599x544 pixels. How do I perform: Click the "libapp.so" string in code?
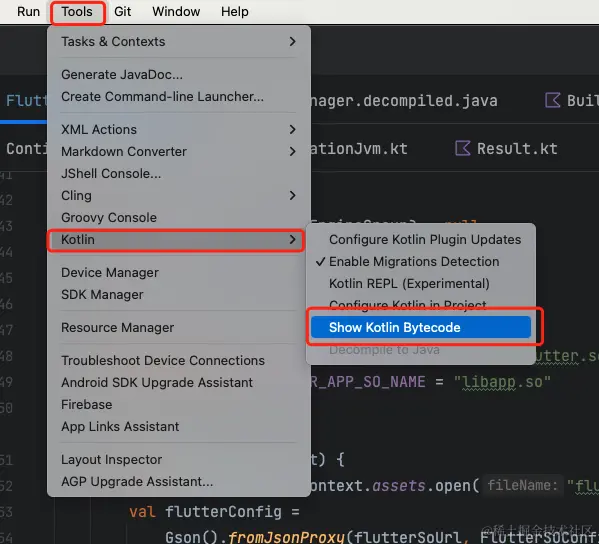pyautogui.click(x=502, y=382)
